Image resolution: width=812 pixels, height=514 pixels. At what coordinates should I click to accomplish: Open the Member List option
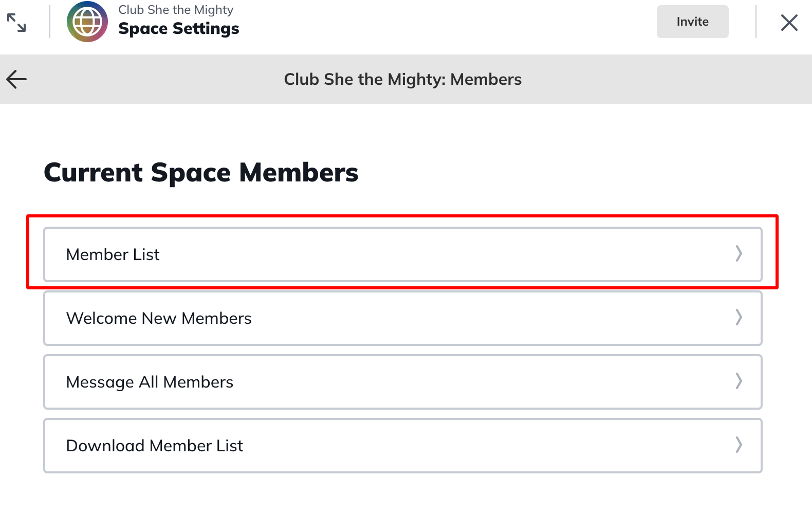click(113, 254)
